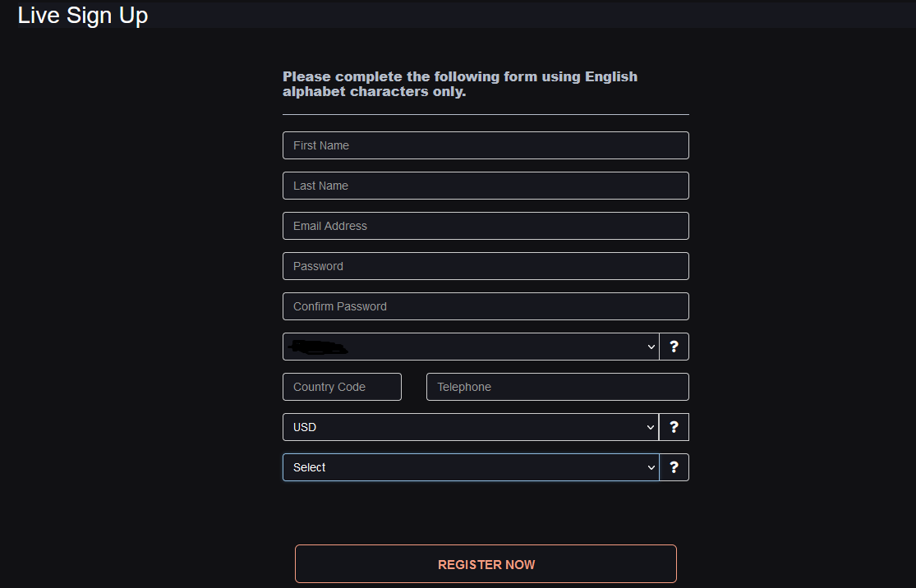This screenshot has height=588, width=916.
Task: Click the English alphabet instruction text
Action: coord(460,84)
